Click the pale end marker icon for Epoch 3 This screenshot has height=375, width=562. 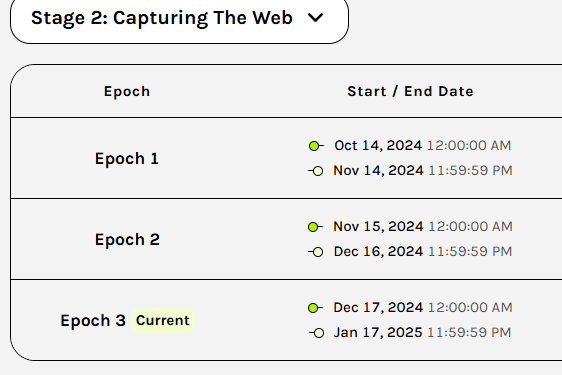316,333
